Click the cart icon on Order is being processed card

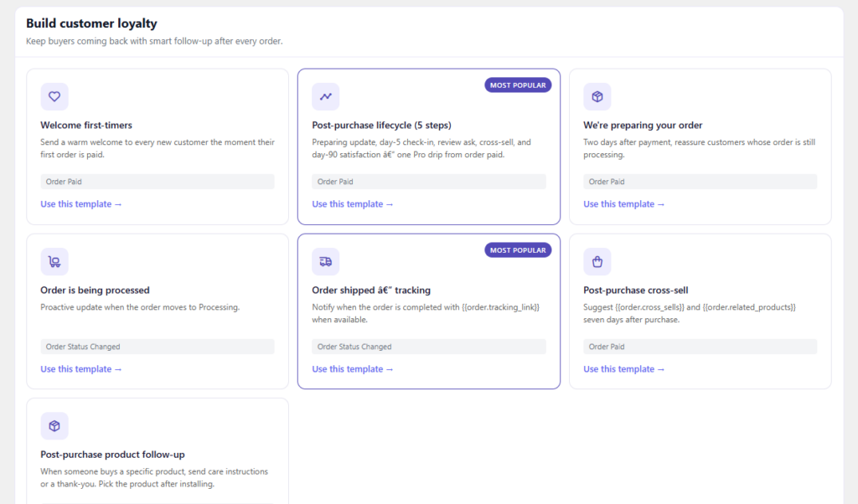(54, 262)
